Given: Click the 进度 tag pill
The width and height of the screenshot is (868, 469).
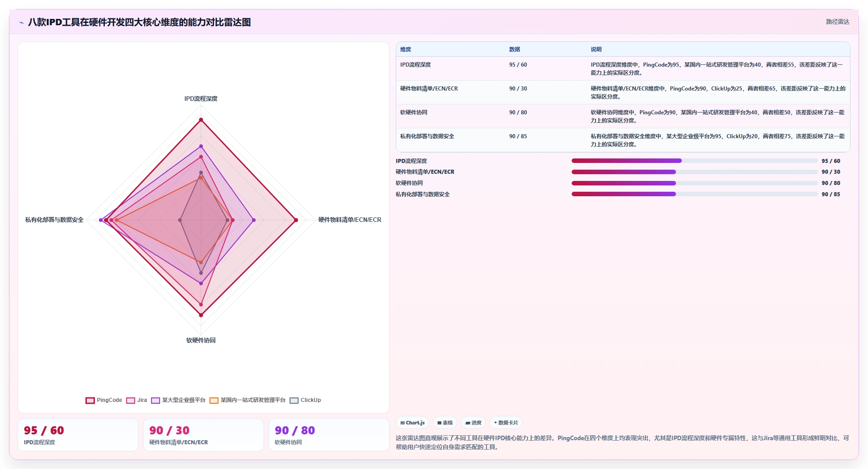Looking at the screenshot, I should click(473, 423).
